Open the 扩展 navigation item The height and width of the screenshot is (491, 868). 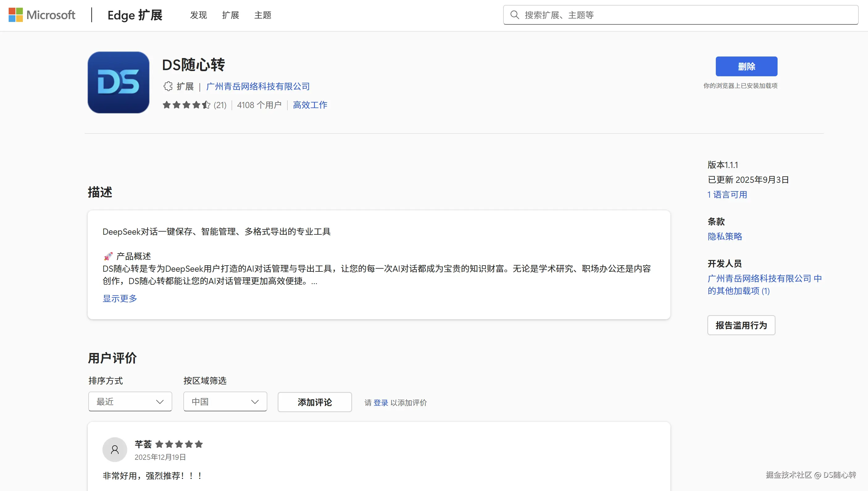231,15
